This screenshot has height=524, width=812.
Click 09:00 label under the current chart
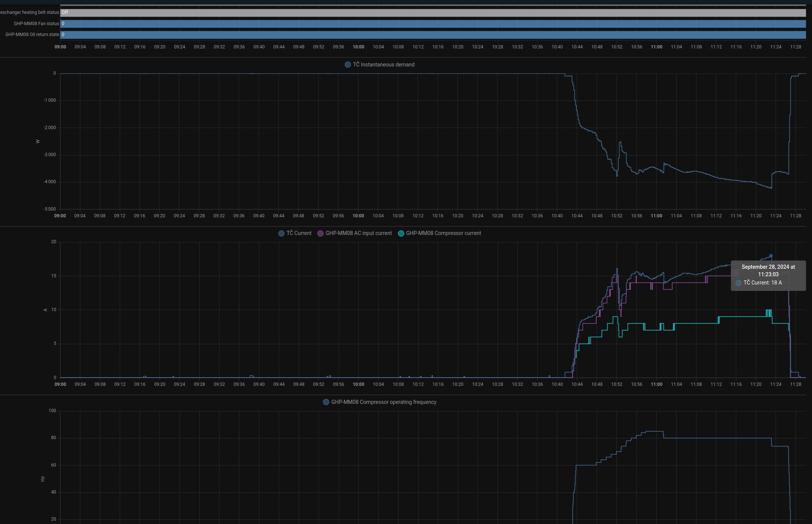tap(60, 384)
